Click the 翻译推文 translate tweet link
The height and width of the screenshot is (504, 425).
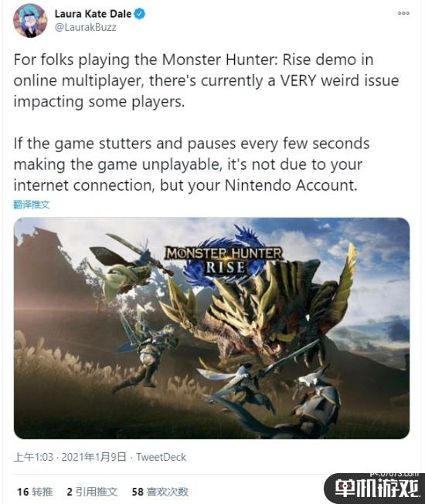click(31, 205)
